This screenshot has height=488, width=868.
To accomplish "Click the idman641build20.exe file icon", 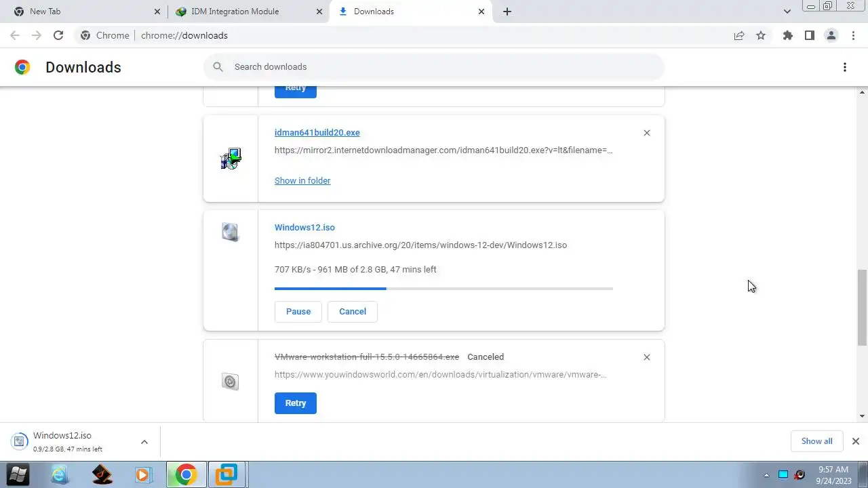I will [231, 159].
